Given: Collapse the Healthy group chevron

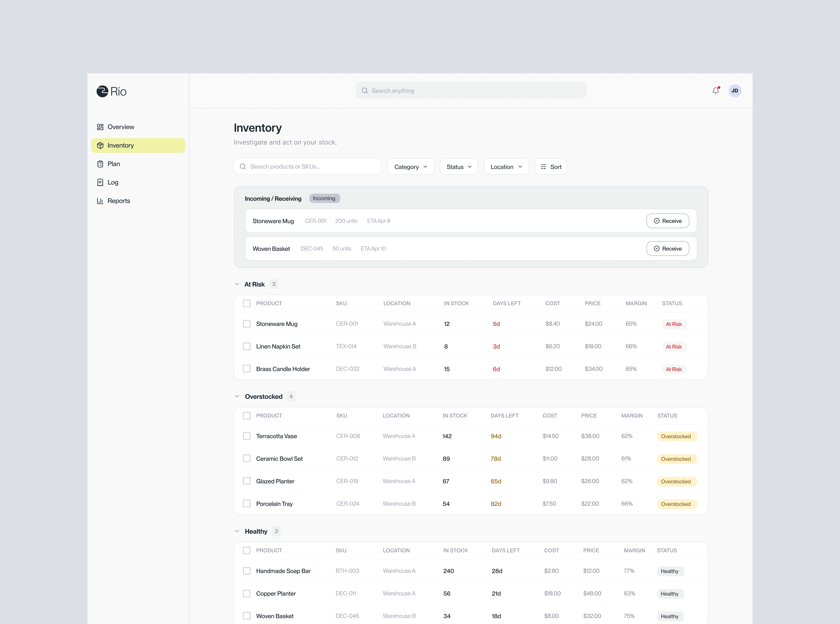Looking at the screenshot, I should pyautogui.click(x=237, y=531).
